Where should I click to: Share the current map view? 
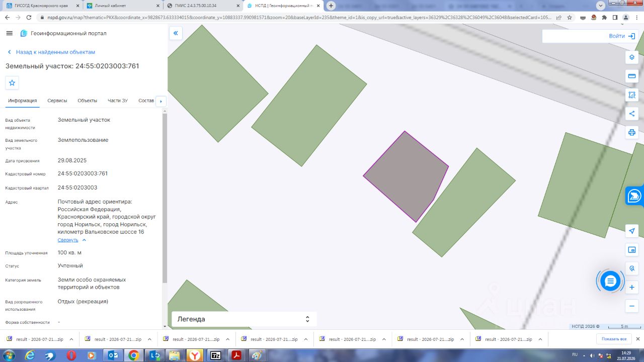coord(632,114)
